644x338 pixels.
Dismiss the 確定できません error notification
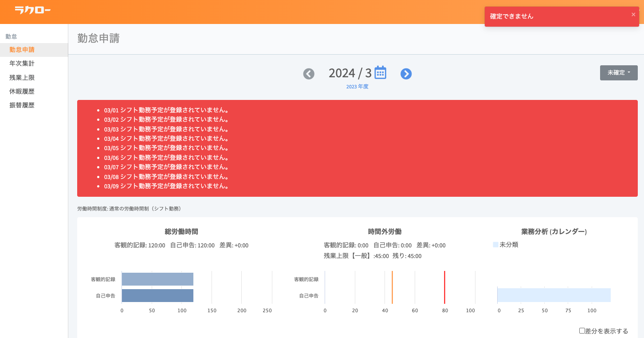pyautogui.click(x=633, y=14)
